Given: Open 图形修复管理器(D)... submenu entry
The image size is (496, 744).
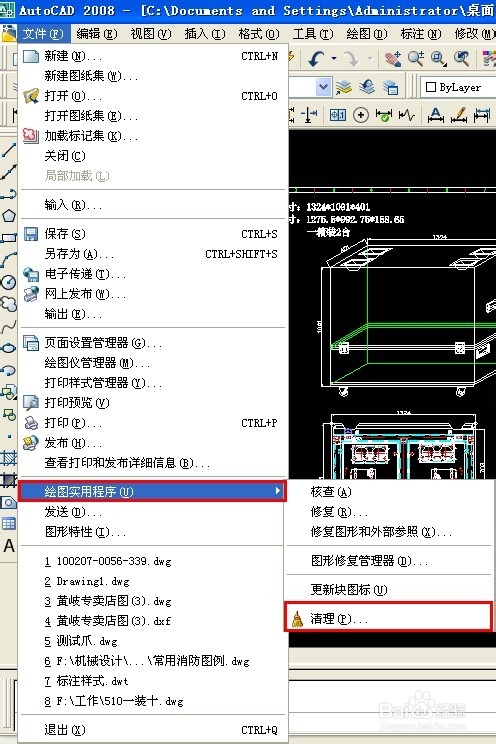Looking at the screenshot, I should [x=388, y=561].
